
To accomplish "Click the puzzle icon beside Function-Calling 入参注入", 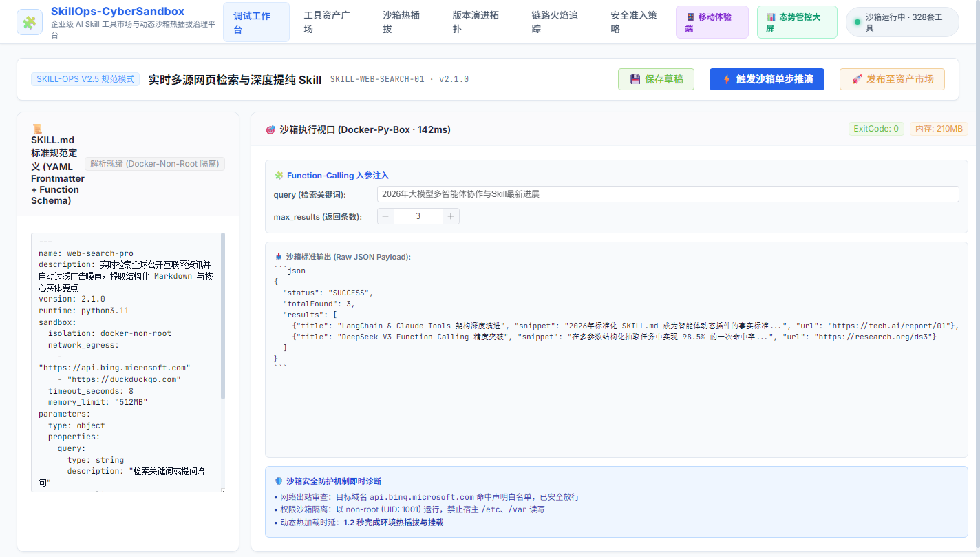I will [x=279, y=176].
